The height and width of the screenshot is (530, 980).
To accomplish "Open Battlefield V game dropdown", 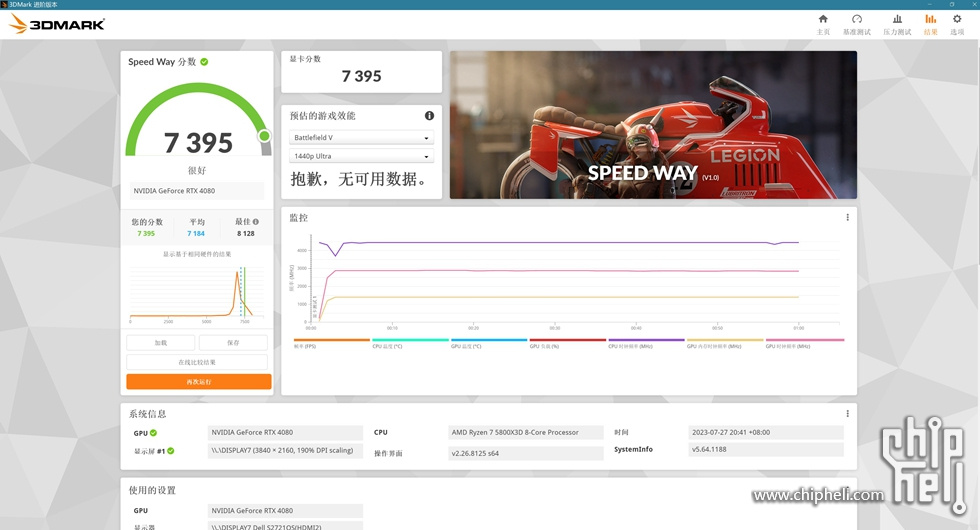I will click(361, 138).
